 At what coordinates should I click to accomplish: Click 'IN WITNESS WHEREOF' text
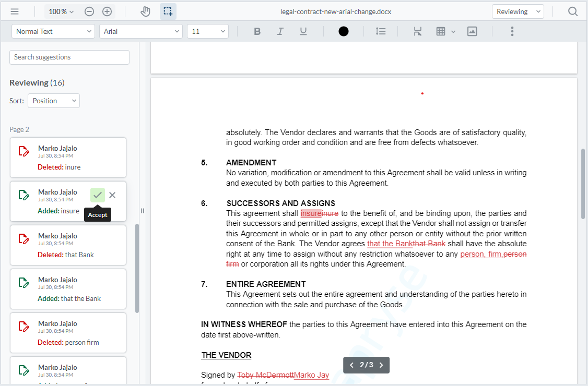tap(244, 324)
